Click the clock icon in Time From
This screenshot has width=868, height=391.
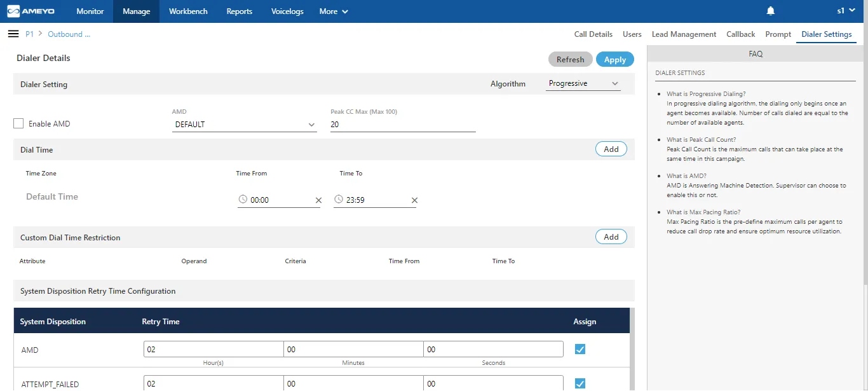point(243,200)
